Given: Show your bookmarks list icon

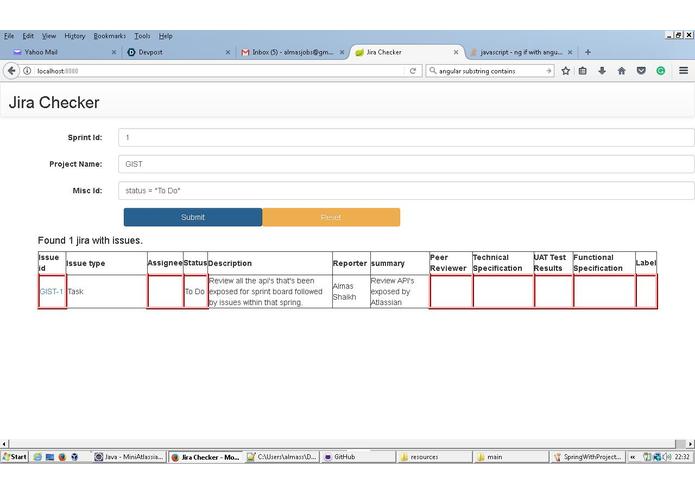Looking at the screenshot, I should [x=583, y=71].
